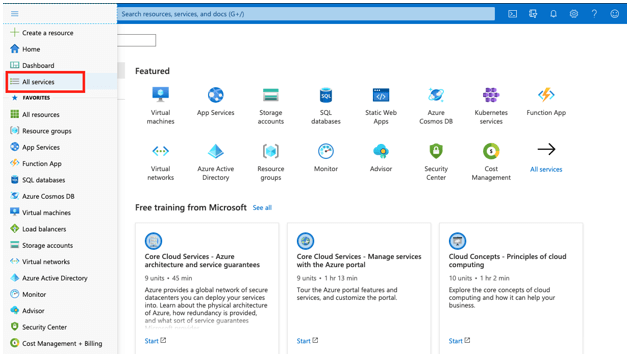
Task: Open the Azure architecture and service guarantees card title
Action: [x=202, y=261]
